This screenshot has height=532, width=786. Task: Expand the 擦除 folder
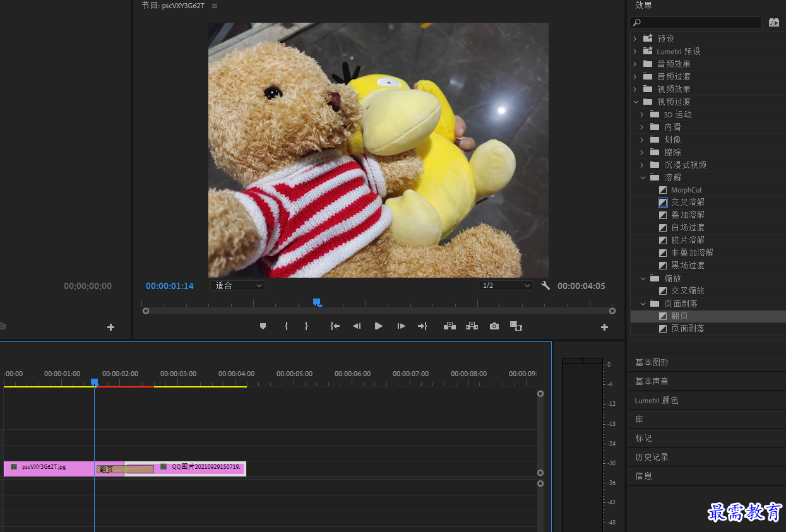click(642, 152)
